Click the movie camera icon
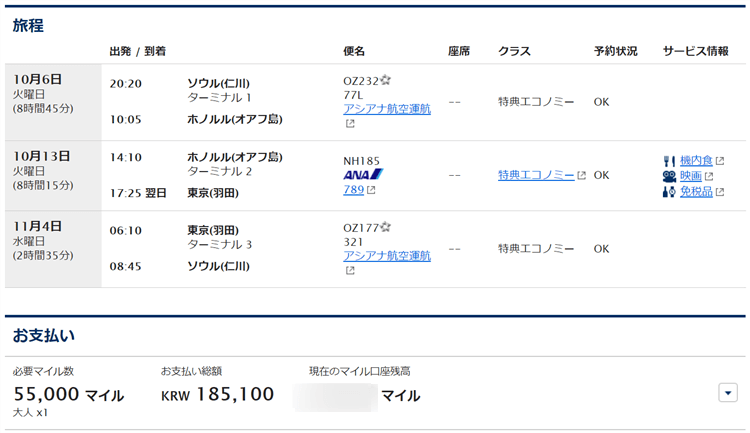This screenshot has height=433, width=750. click(x=669, y=176)
